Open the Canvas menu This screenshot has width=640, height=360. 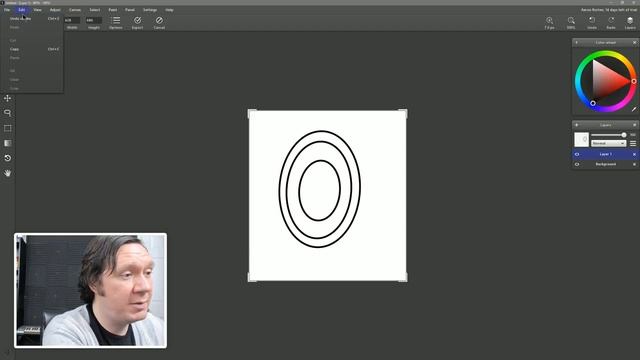75,10
